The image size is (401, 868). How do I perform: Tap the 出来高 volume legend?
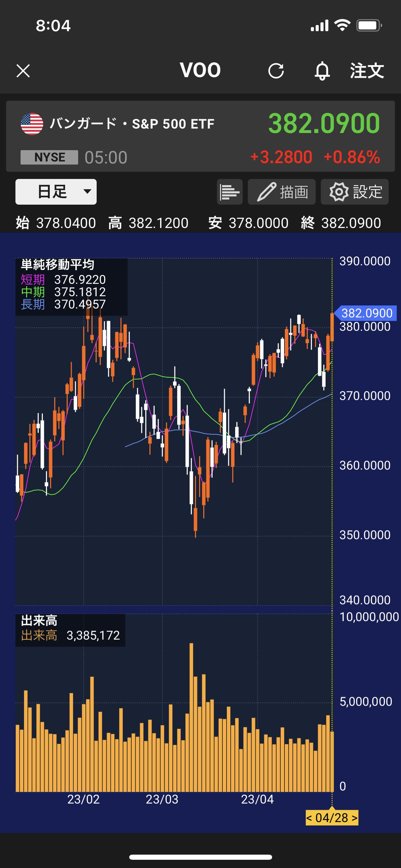pyautogui.click(x=39, y=621)
